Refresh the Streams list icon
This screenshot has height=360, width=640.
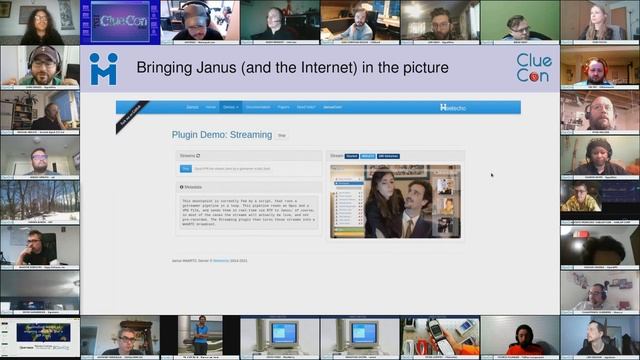point(198,156)
